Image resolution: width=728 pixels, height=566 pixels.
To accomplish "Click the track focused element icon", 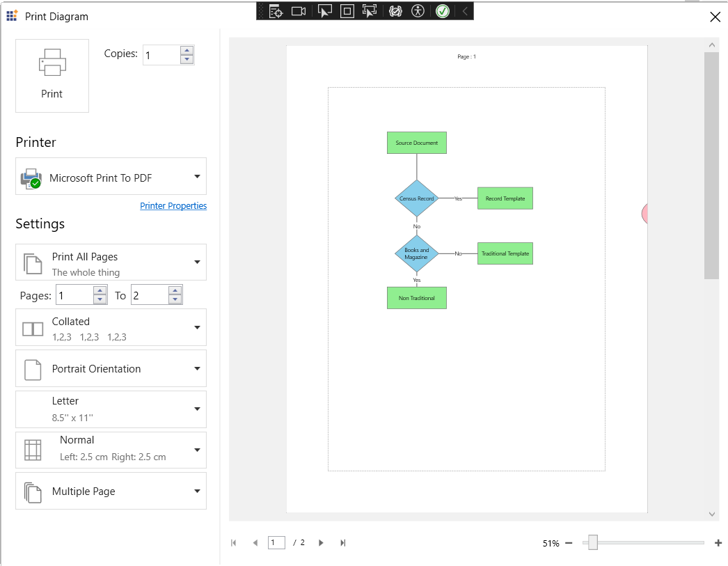I will pyautogui.click(x=370, y=11).
